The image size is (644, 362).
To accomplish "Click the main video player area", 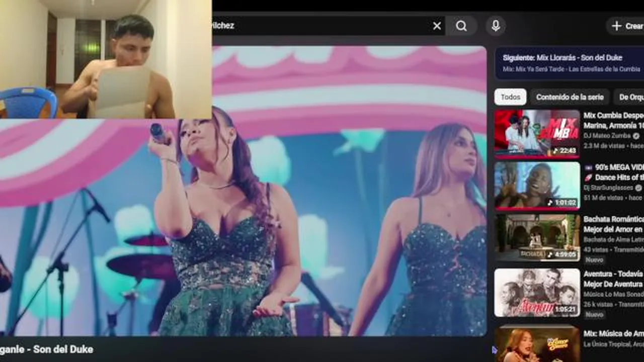I will point(243,191).
